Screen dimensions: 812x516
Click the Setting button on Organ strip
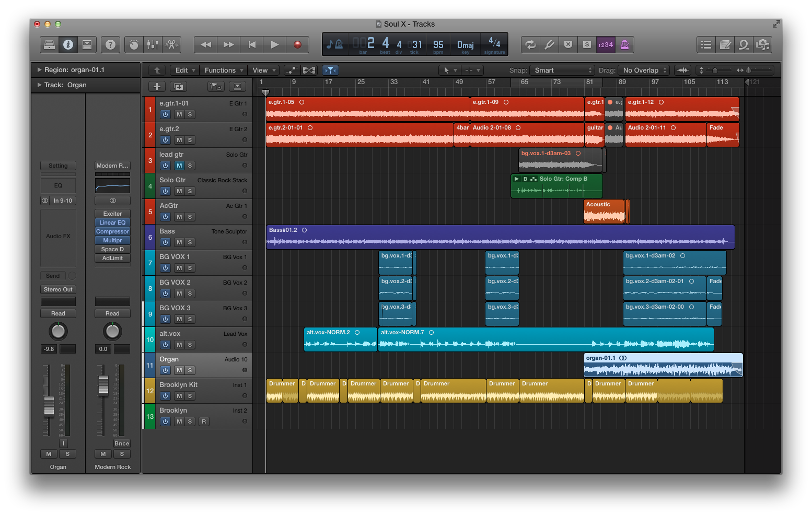[58, 166]
